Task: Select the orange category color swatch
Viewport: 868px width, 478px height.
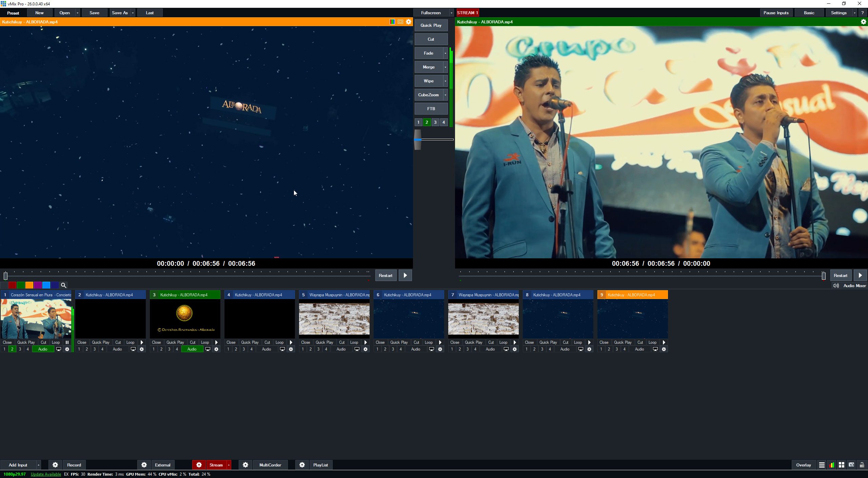Action: pos(29,285)
